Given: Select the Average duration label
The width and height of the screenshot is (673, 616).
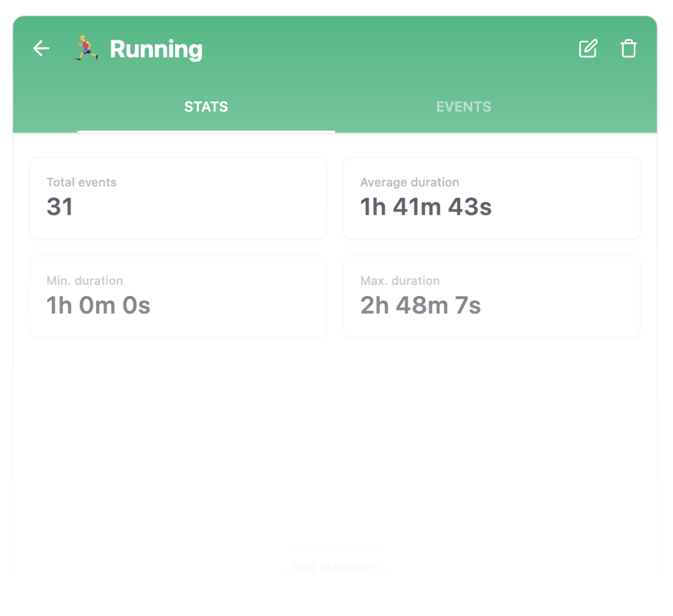Looking at the screenshot, I should coord(410,182).
